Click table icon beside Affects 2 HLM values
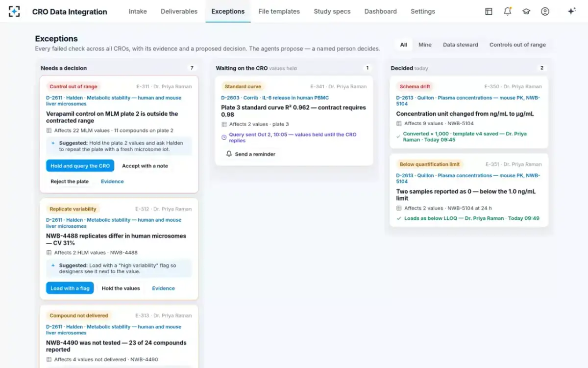 49,253
